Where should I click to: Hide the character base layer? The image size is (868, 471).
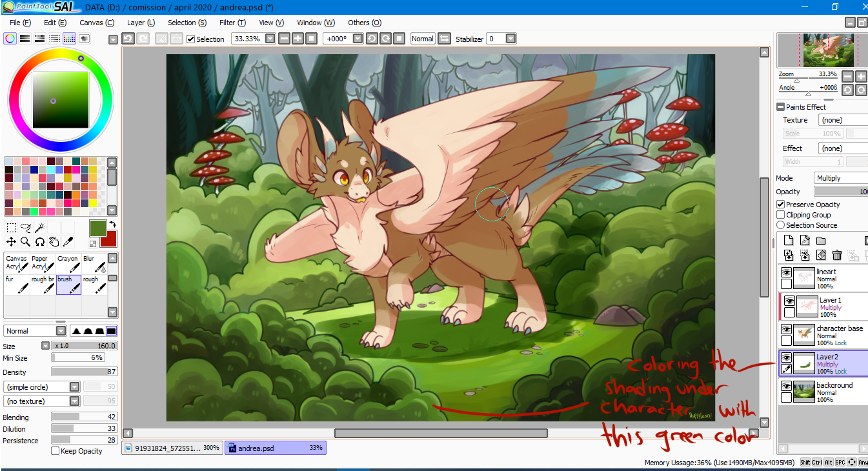786,330
